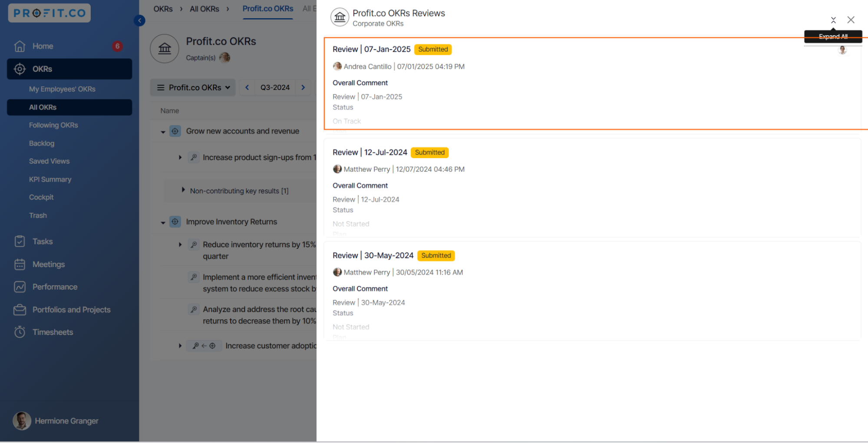Viewport: 868px width, 443px height.
Task: Click the Increase product sign-ups key icon
Action: coord(194,157)
